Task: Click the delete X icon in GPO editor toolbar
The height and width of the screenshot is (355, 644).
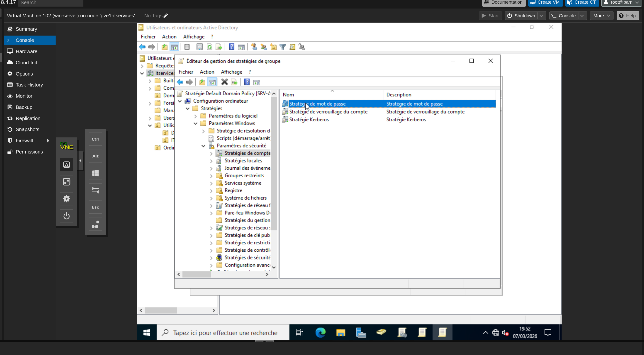Action: (x=224, y=82)
